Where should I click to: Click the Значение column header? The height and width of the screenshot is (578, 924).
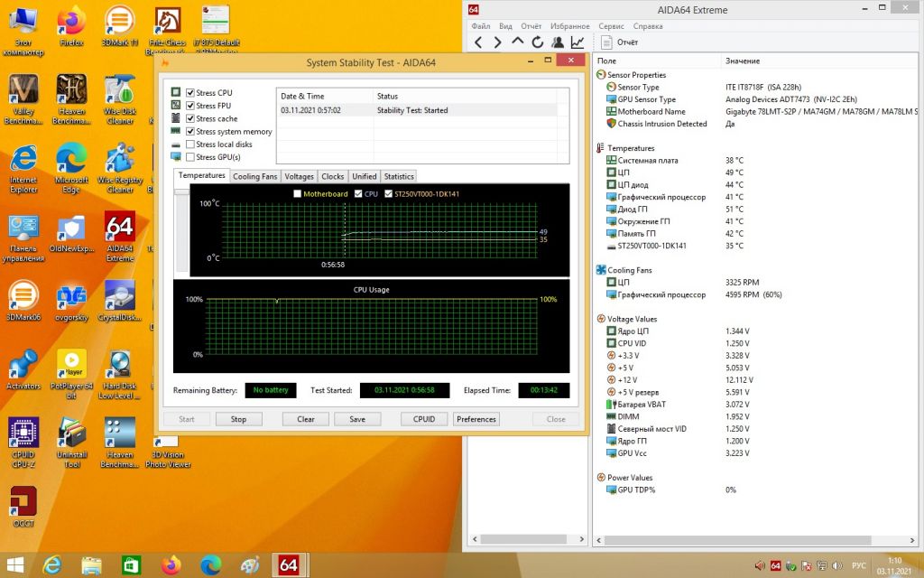point(820,61)
